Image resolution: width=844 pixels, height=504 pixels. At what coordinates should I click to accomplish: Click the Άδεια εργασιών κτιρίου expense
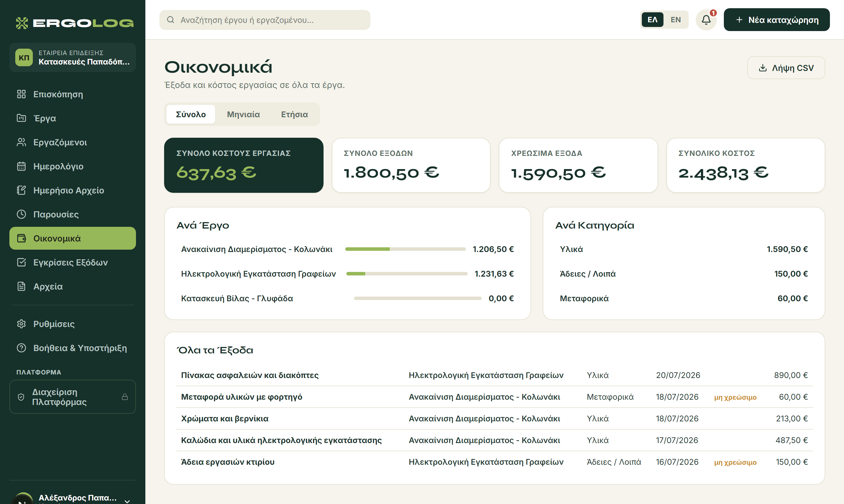tap(494, 462)
